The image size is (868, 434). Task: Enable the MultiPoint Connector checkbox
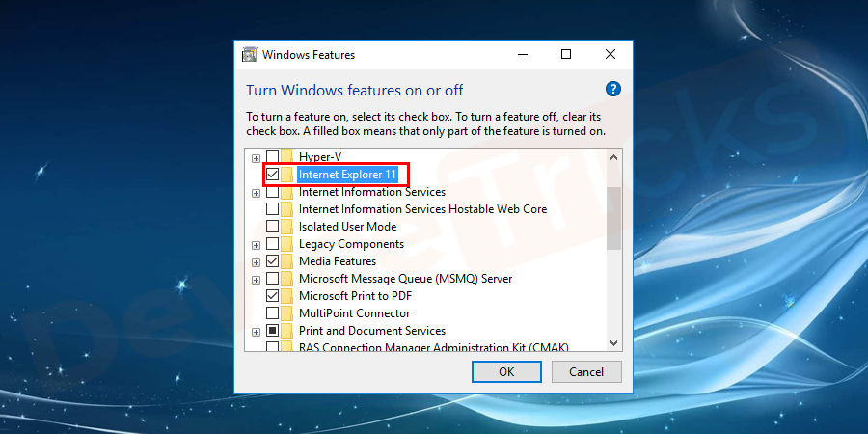click(272, 312)
